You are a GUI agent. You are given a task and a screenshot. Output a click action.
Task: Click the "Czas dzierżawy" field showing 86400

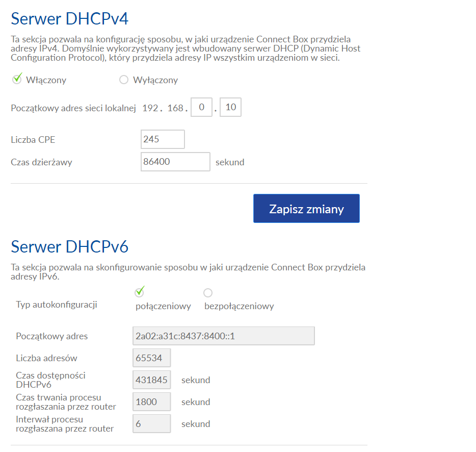pos(175,161)
